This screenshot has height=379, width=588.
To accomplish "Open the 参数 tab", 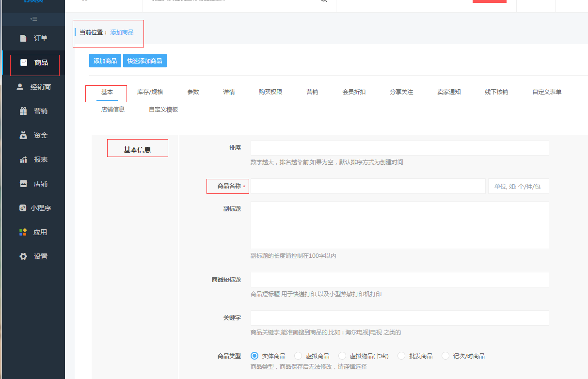I will [x=193, y=92].
